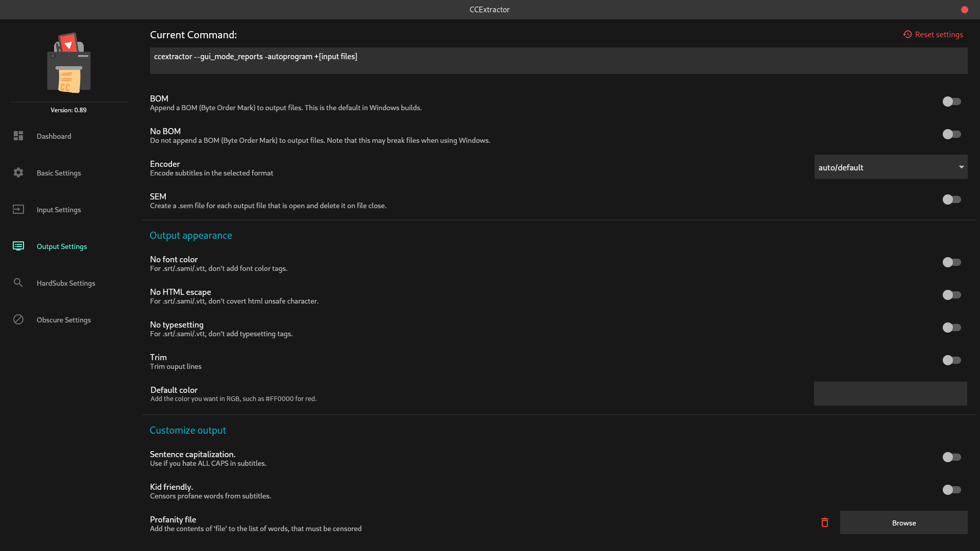The image size is (980, 551).
Task: Open the Dashboard from the sidebar
Action: 54,136
